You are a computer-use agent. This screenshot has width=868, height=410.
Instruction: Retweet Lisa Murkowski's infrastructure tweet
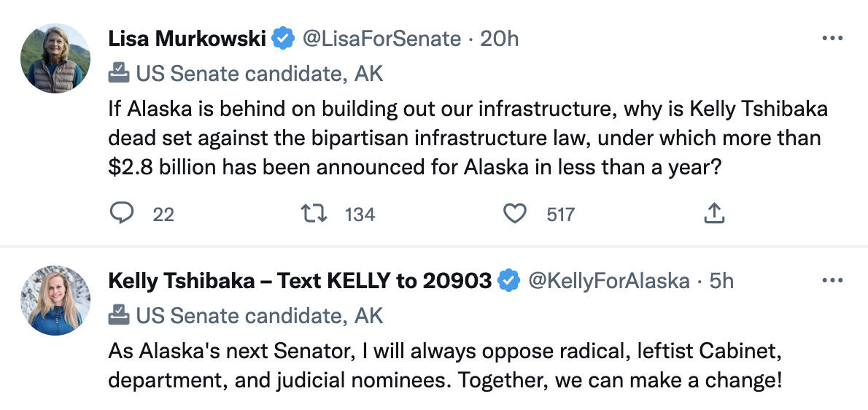(x=314, y=213)
